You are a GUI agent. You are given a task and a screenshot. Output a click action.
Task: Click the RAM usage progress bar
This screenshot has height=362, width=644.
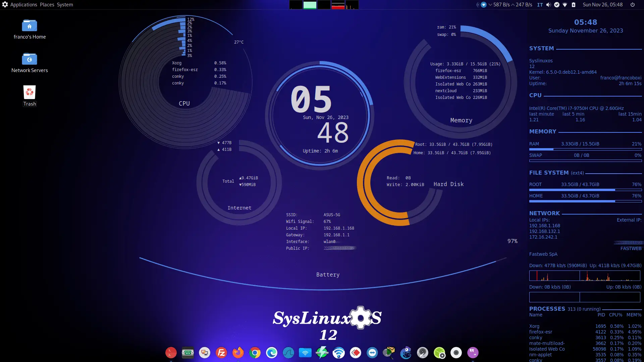[x=585, y=149]
